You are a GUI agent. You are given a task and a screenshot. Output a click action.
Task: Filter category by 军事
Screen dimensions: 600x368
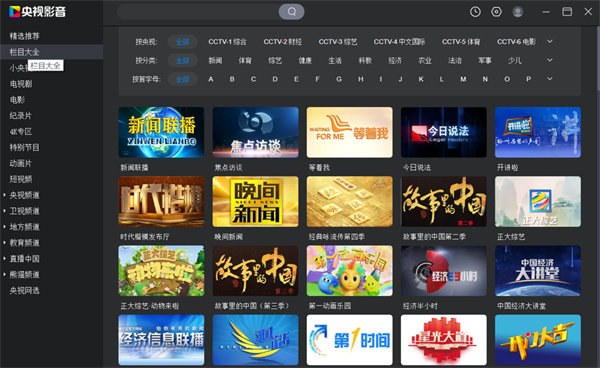pos(485,60)
